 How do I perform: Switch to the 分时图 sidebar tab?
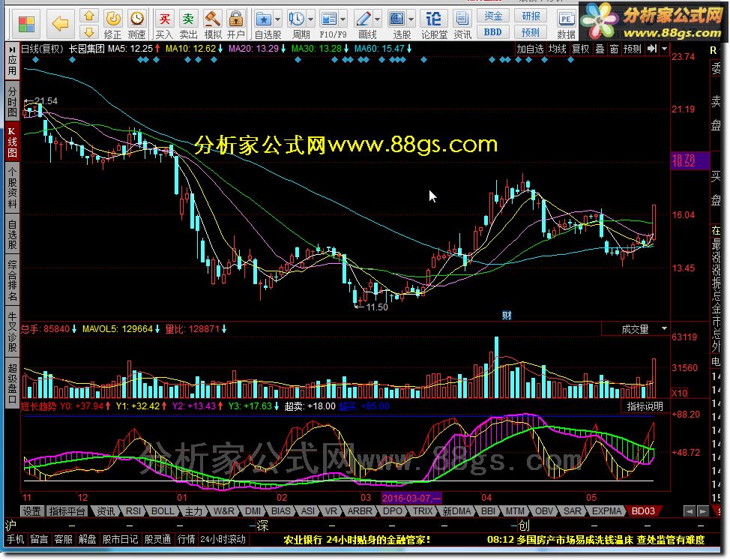[x=12, y=102]
